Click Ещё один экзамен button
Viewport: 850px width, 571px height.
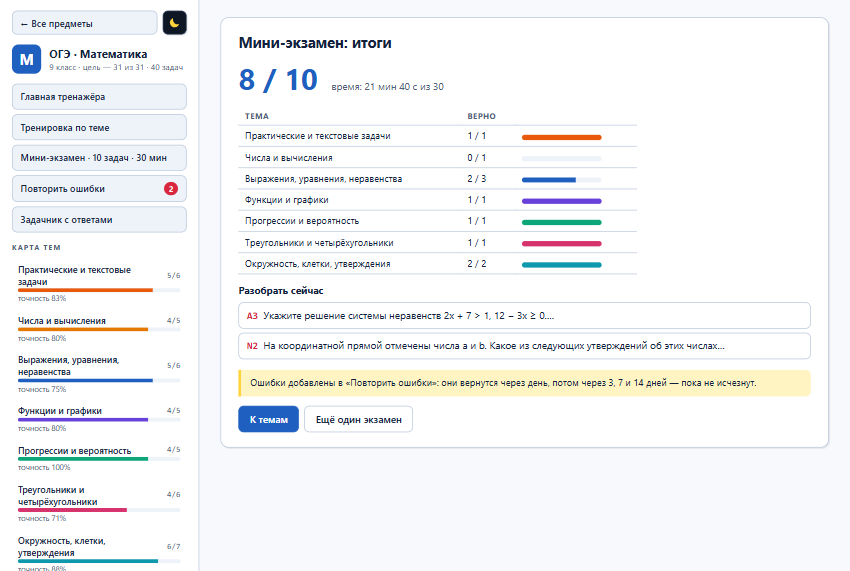point(358,419)
